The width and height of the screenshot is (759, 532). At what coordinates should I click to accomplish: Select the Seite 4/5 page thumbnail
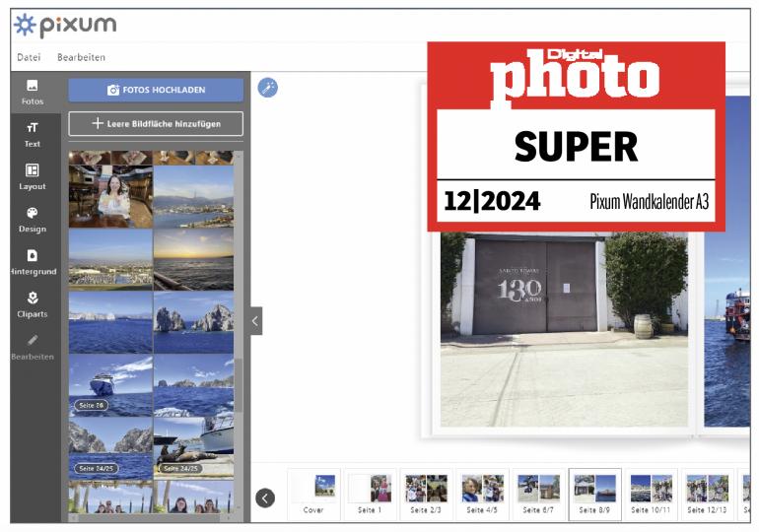[x=482, y=494]
